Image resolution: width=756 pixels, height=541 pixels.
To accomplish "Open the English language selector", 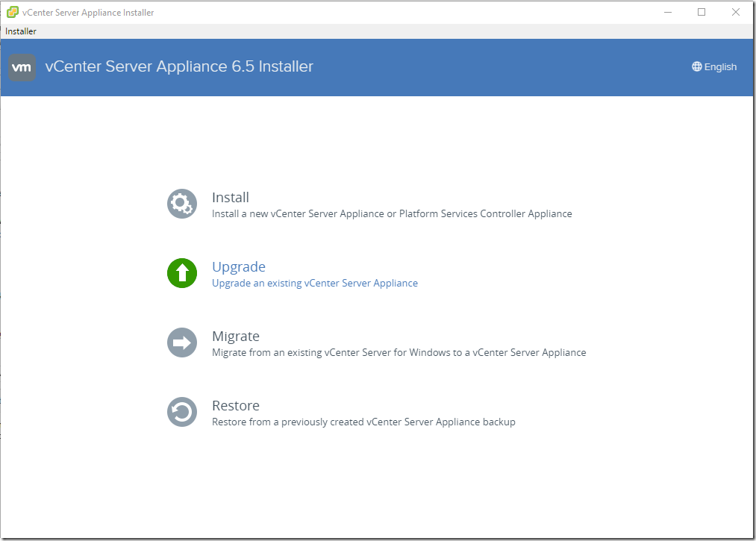I will pyautogui.click(x=714, y=66).
